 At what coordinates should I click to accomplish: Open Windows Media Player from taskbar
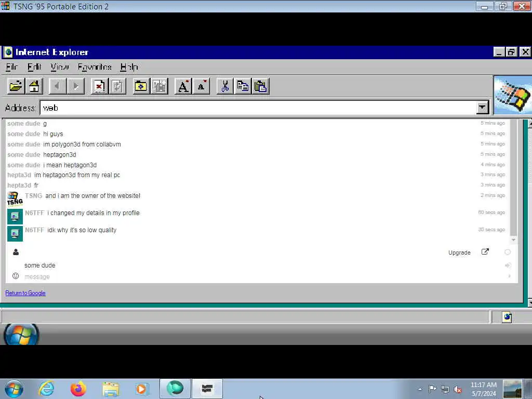142,389
